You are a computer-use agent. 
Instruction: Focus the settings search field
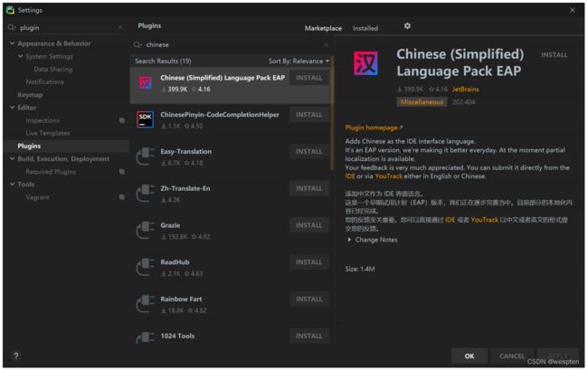[x=66, y=27]
